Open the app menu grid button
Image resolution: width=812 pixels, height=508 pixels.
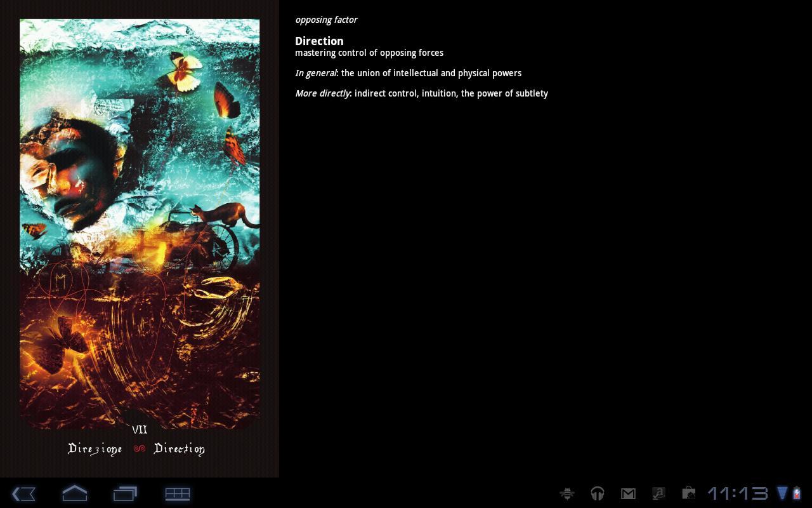pos(177,493)
